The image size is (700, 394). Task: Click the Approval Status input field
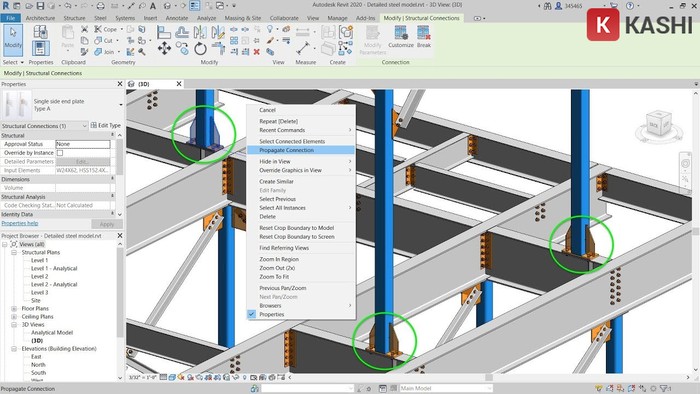pyautogui.click(x=83, y=144)
